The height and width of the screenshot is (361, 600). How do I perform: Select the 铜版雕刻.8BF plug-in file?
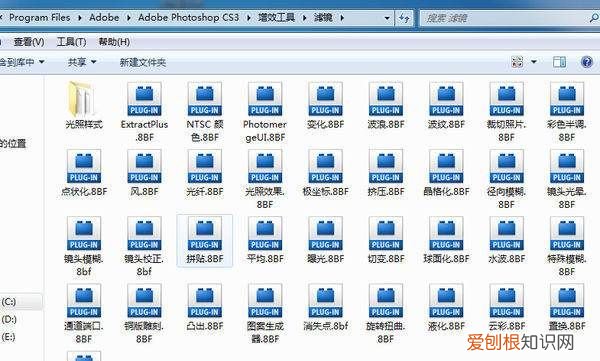pos(144,313)
